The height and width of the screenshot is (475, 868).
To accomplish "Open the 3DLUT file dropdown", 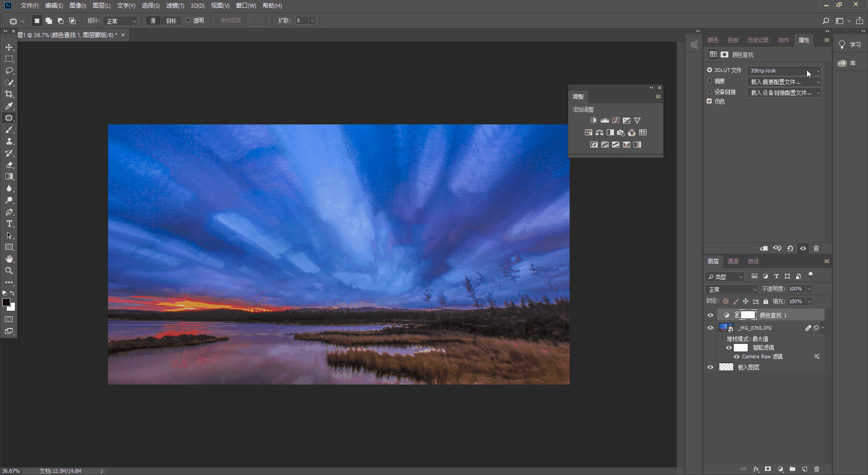I will click(x=784, y=71).
